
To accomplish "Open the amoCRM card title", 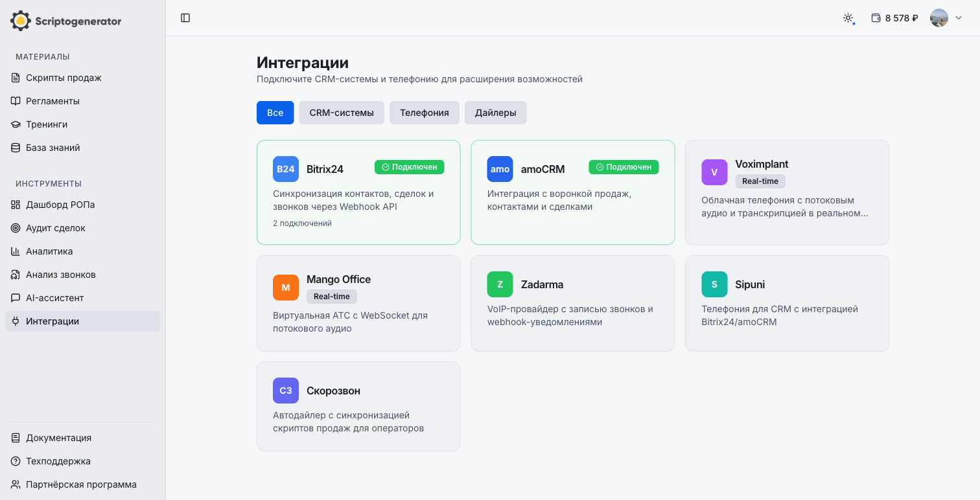I will click(x=543, y=169).
